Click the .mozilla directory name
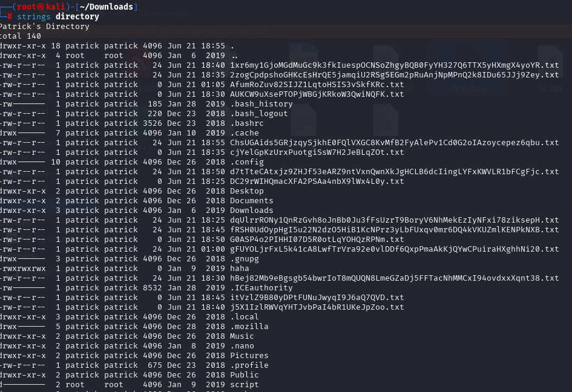The image size is (572, 392). click(249, 326)
